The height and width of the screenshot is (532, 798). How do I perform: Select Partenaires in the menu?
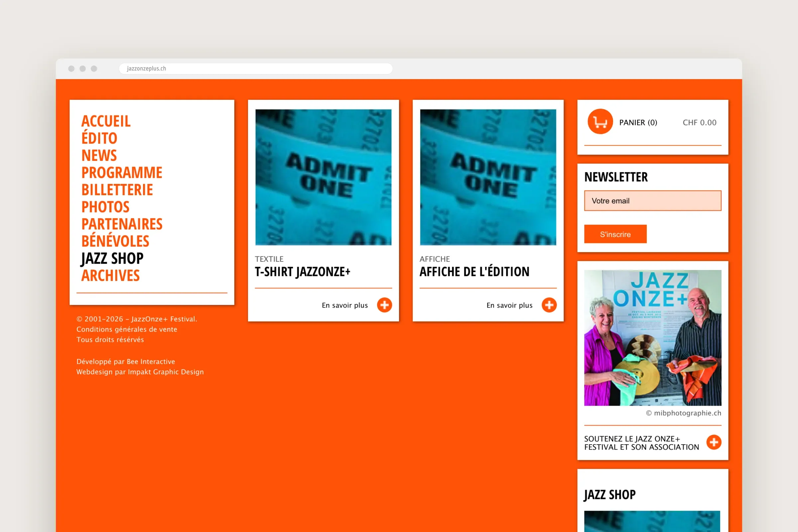(122, 224)
